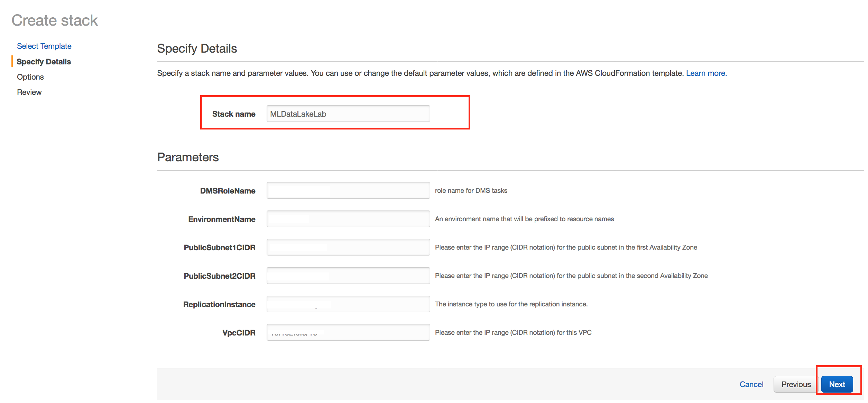Click the blue Next button
868x403 pixels.
coord(837,384)
